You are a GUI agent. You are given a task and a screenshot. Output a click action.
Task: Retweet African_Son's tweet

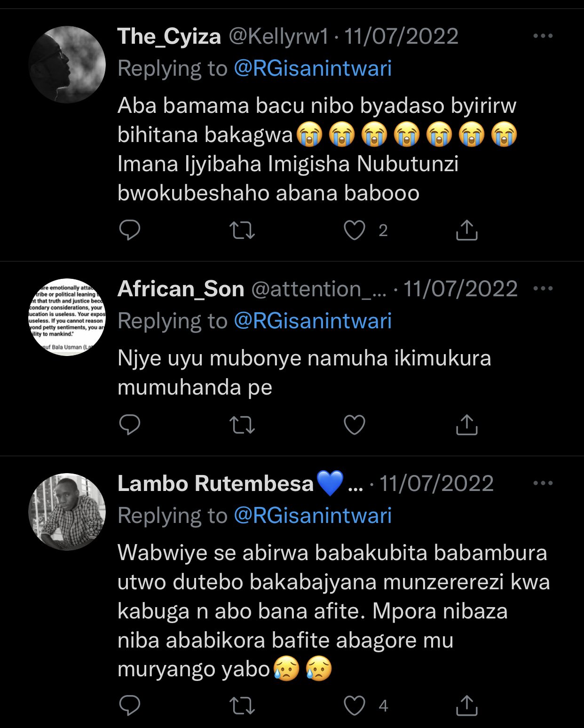point(242,425)
